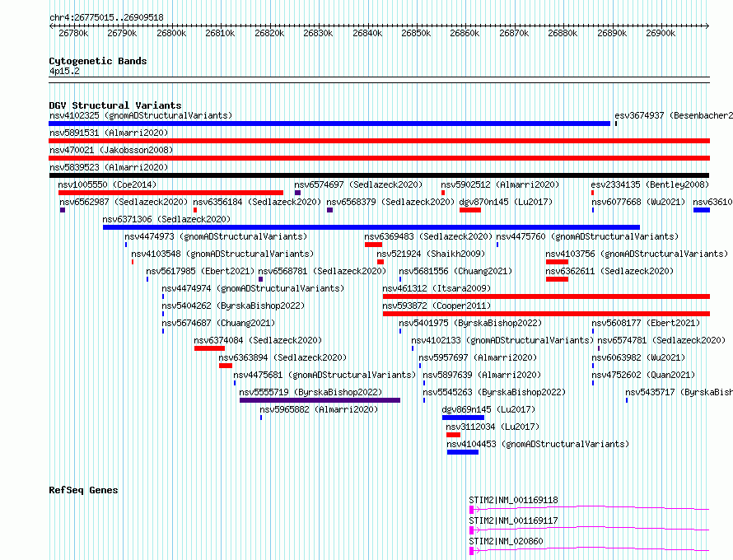Select purple marker under nsv6568781
Screen dimensions: 733x560
pos(260,279)
